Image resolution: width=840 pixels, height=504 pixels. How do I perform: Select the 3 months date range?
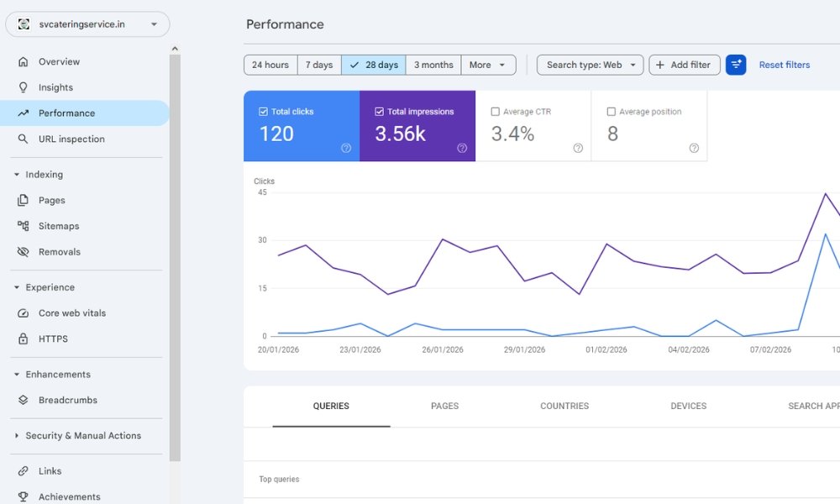coord(433,65)
